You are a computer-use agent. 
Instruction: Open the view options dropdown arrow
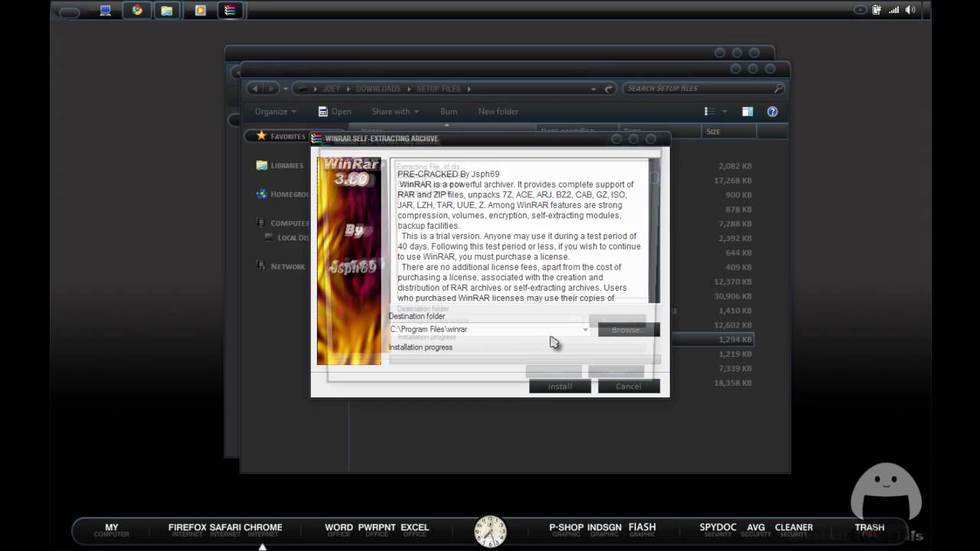point(724,112)
